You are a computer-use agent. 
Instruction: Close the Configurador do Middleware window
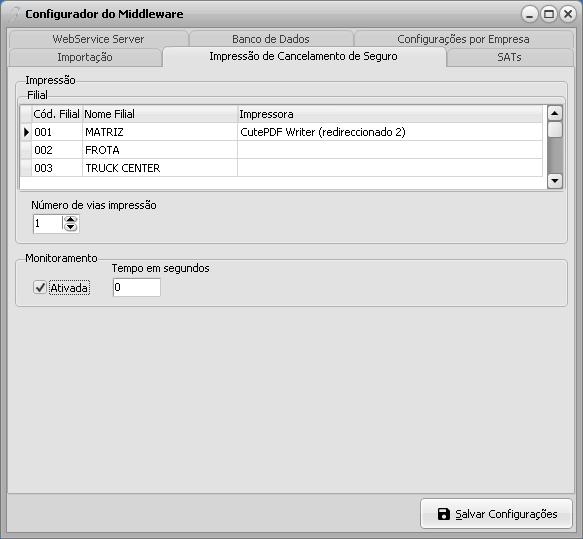(x=568, y=14)
